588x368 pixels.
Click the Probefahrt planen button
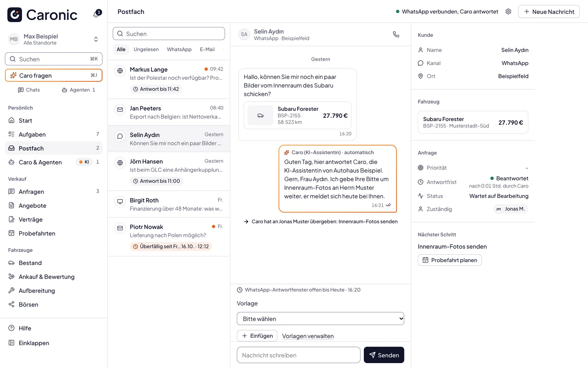pos(450,260)
